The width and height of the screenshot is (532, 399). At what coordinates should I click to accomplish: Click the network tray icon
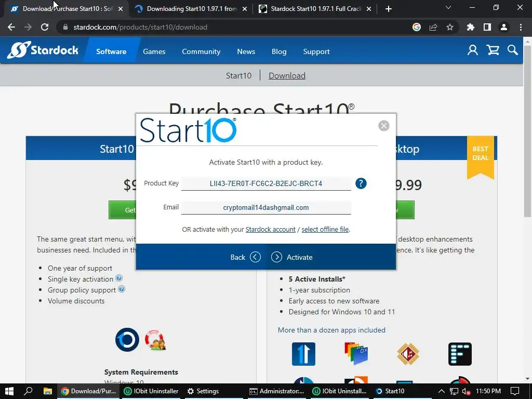[454, 391]
